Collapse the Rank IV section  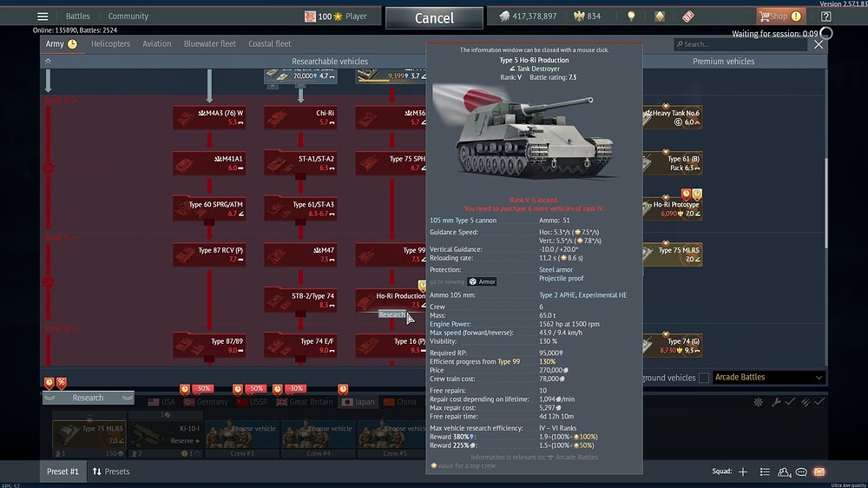tap(62, 100)
